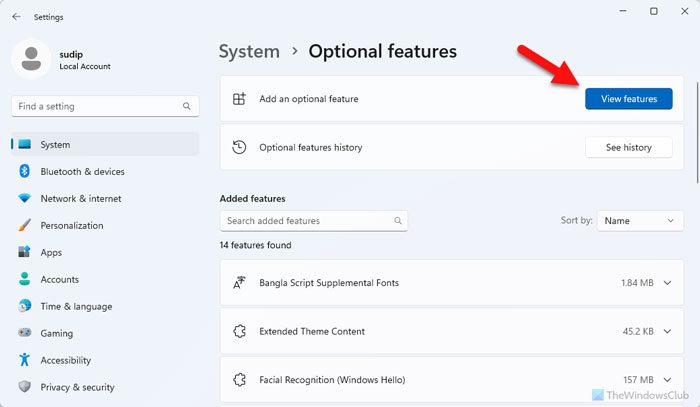Click the See history button
Screen dimensions: 700x407
[x=629, y=147]
